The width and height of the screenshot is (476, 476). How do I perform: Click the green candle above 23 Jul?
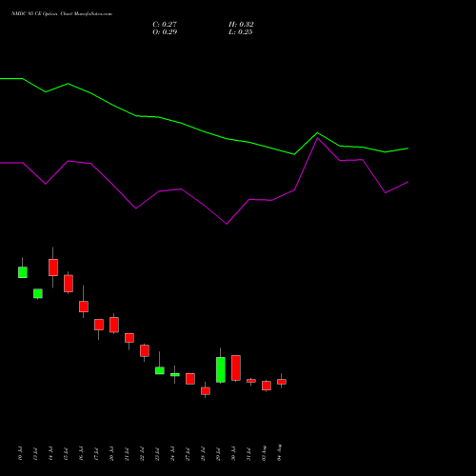[x=160, y=370]
